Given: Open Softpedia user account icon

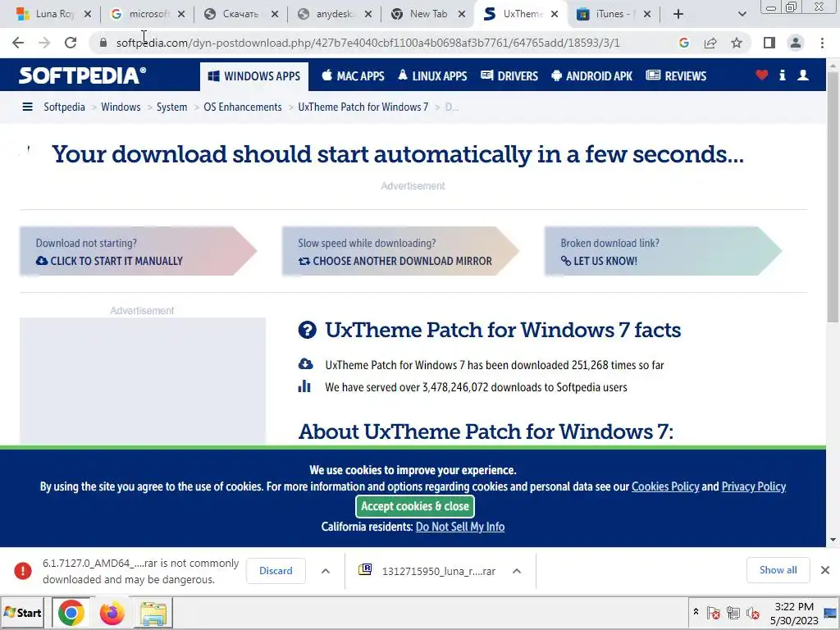Looking at the screenshot, I should pos(802,75).
